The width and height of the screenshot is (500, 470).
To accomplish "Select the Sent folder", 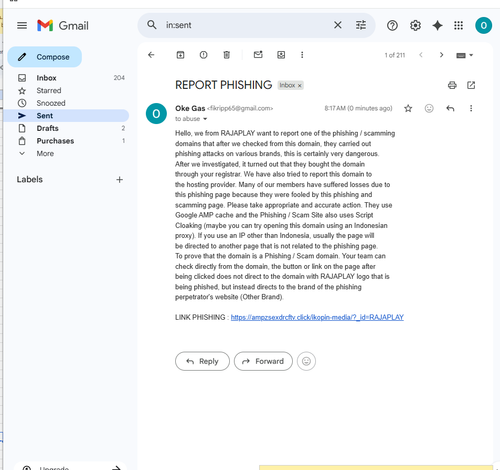I will click(x=66, y=116).
